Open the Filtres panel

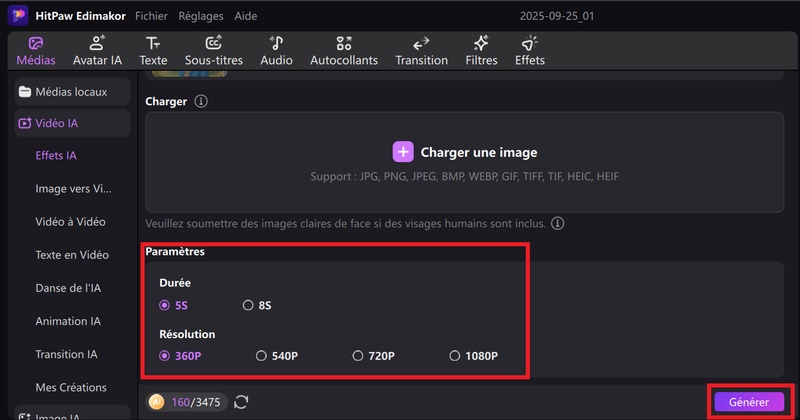click(x=481, y=50)
